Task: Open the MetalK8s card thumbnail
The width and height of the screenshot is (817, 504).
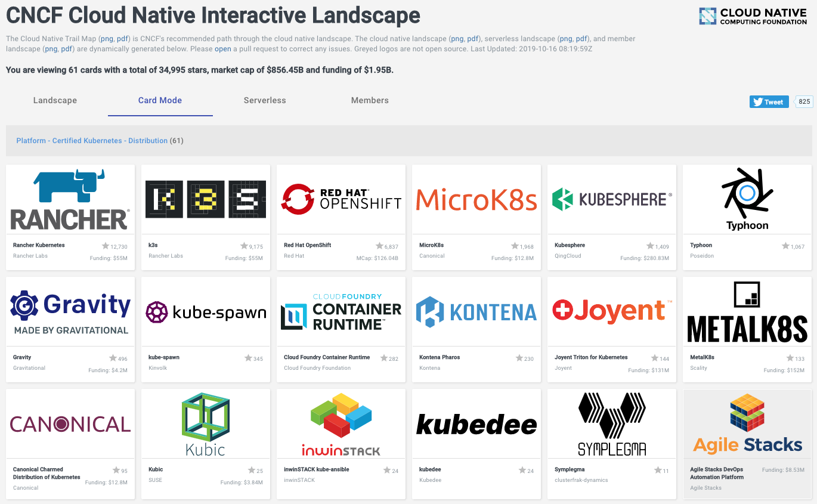Action: coord(747,311)
